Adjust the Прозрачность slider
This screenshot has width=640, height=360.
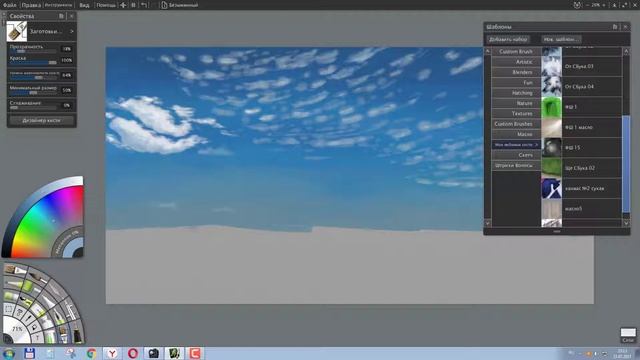coord(33,51)
